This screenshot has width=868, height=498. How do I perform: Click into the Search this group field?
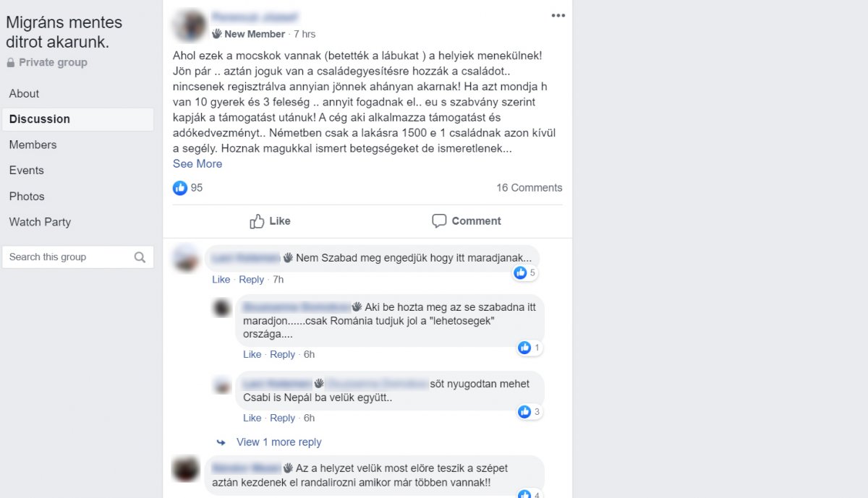pos(69,257)
